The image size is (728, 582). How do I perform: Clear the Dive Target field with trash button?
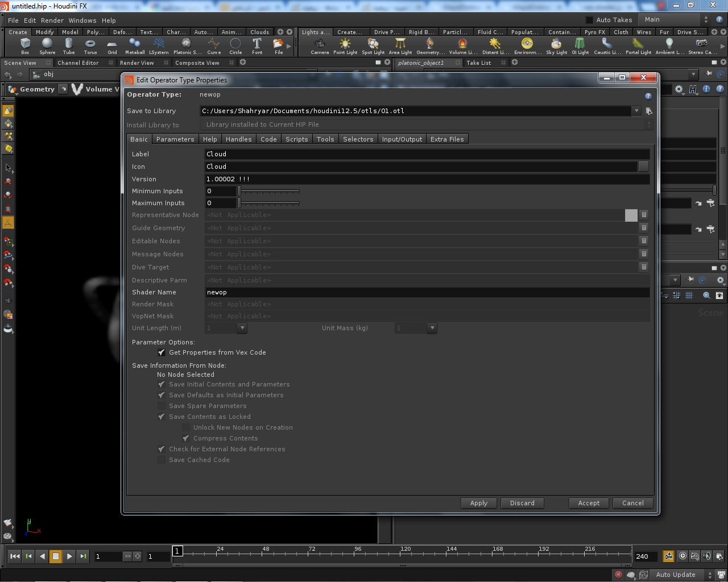point(644,267)
